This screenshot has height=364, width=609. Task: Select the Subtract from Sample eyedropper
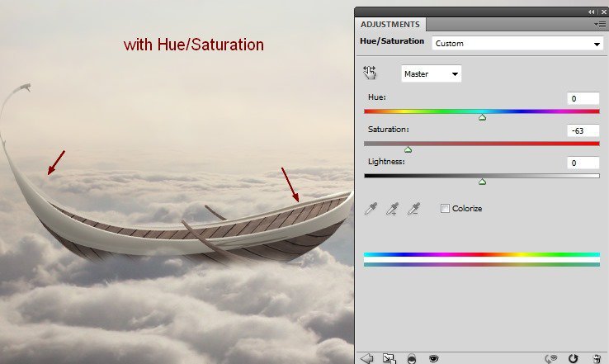click(413, 210)
